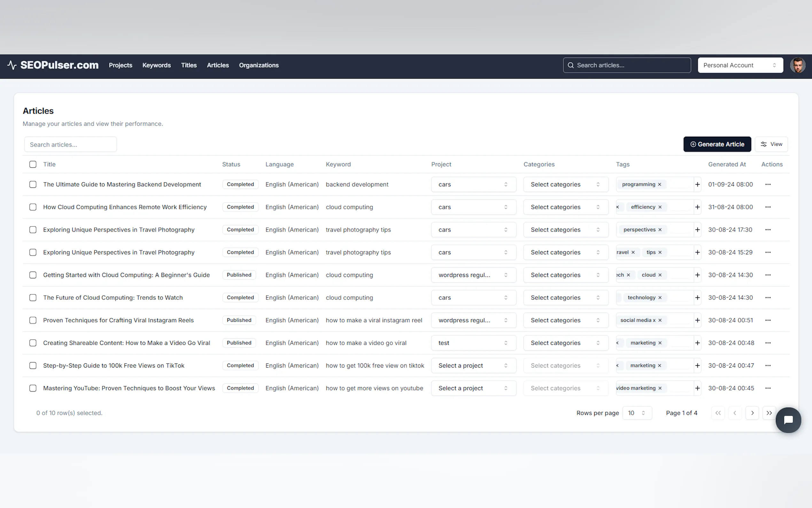The height and width of the screenshot is (508, 812).
Task: Go to the next page arrow
Action: click(752, 413)
